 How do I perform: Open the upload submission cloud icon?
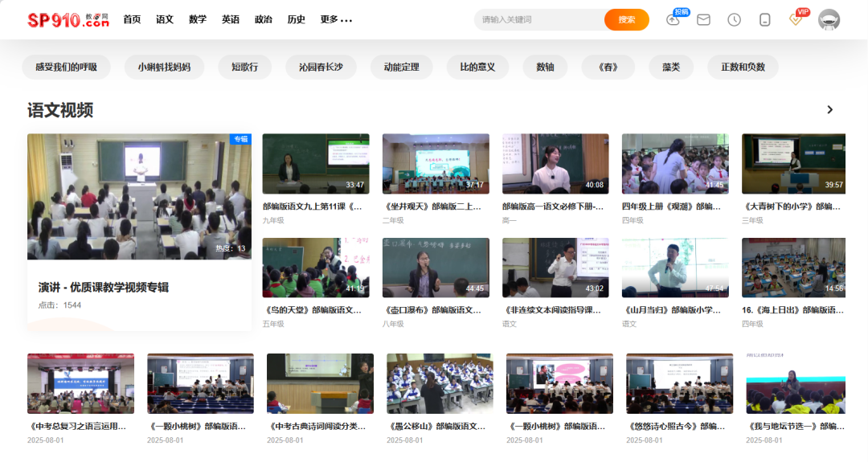674,20
